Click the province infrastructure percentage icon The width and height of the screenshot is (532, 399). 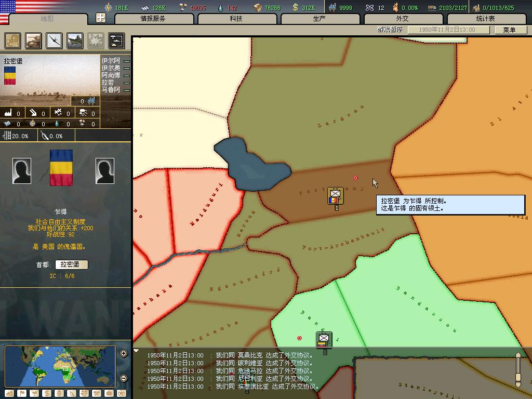point(7,136)
